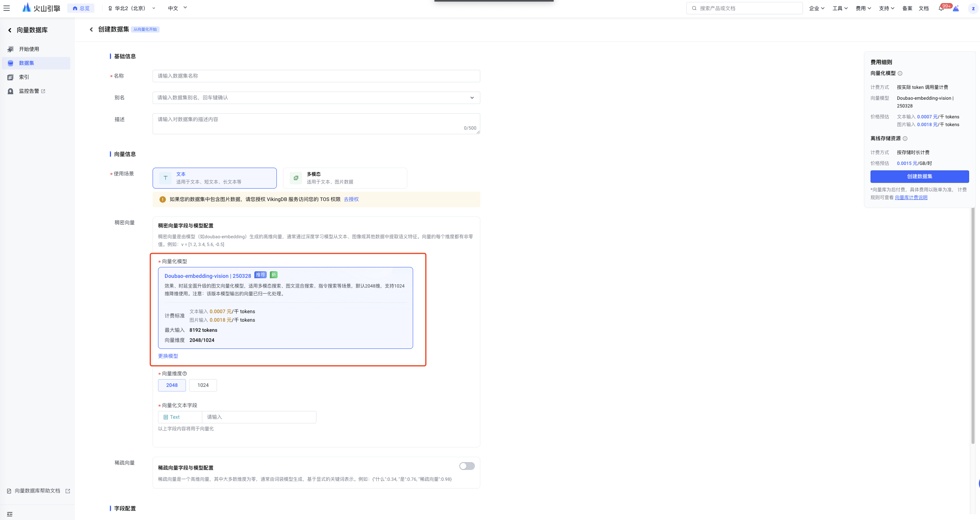980x520 pixels.
Task: Toggle the 稀疏向量 switch on
Action: pos(467,466)
